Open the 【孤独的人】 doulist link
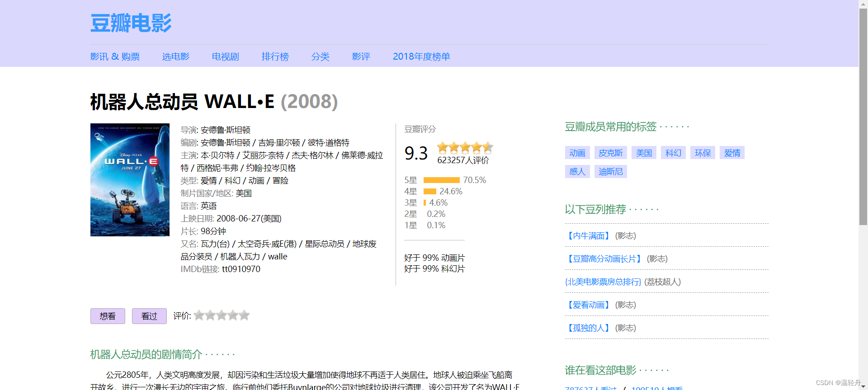 pos(589,328)
